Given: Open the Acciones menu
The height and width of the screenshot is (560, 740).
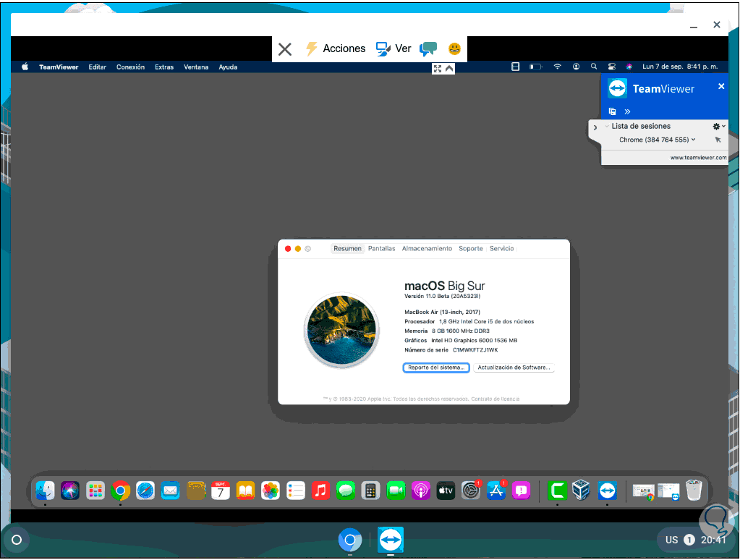Looking at the screenshot, I should coord(336,48).
